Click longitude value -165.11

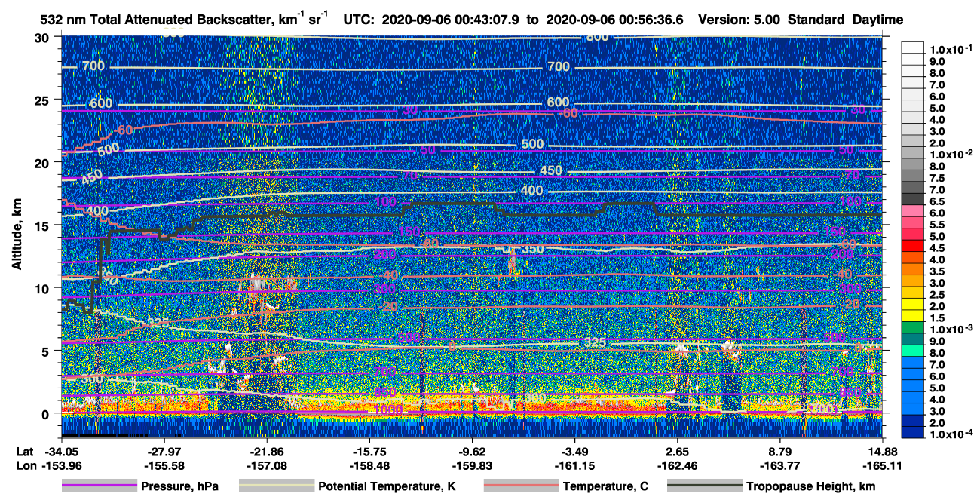pos(883,465)
